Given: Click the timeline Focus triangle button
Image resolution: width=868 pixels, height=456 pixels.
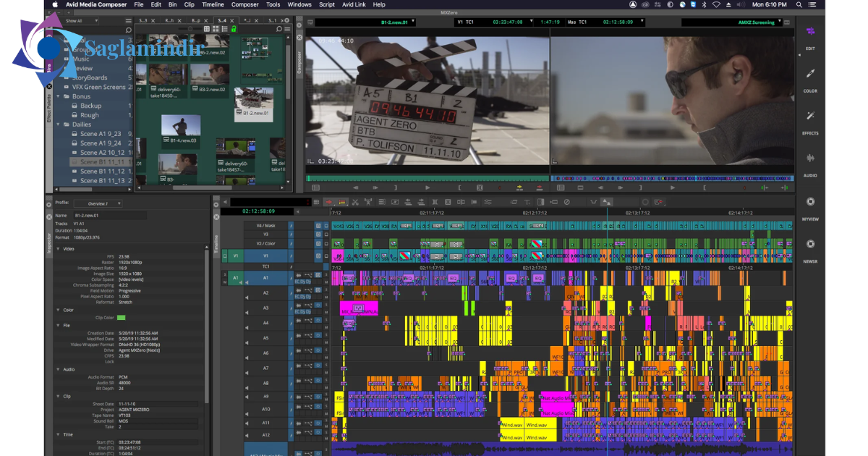Looking at the screenshot, I should tap(606, 201).
